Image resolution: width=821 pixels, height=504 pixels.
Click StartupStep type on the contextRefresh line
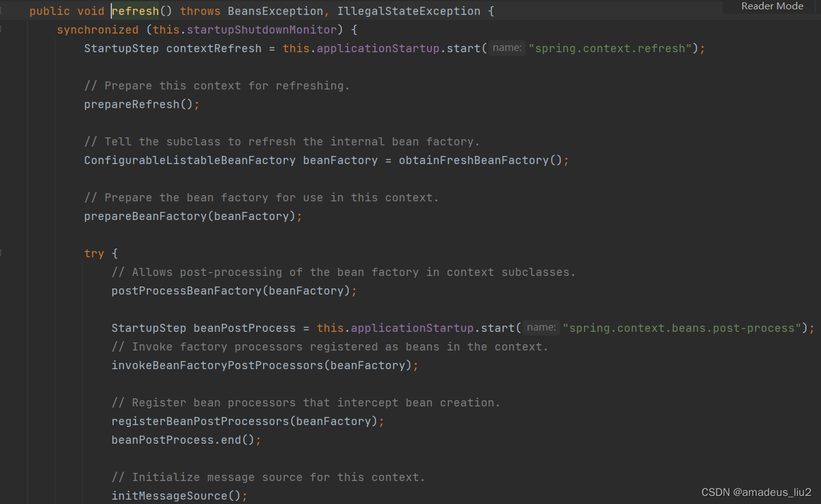click(x=121, y=48)
